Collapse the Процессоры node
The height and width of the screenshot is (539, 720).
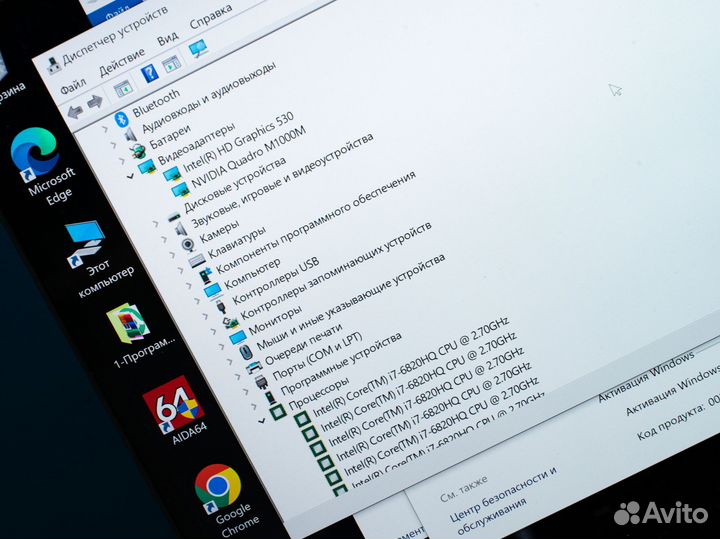click(x=262, y=420)
